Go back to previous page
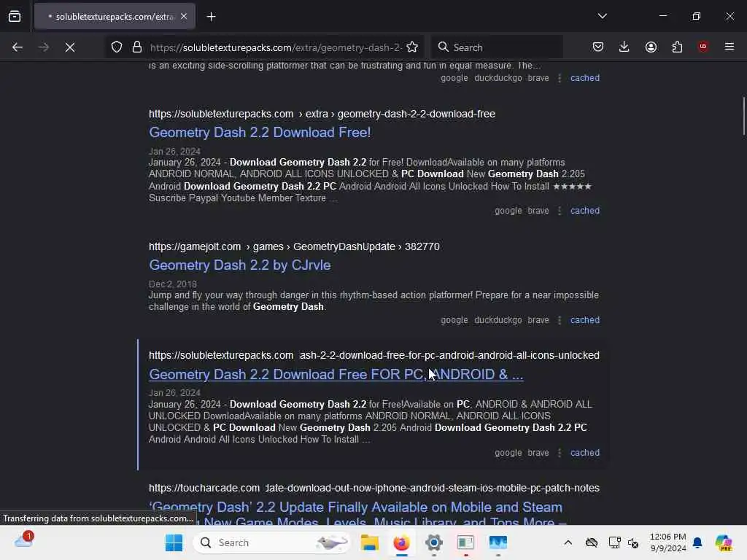This screenshot has height=560, width=747. 18,47
